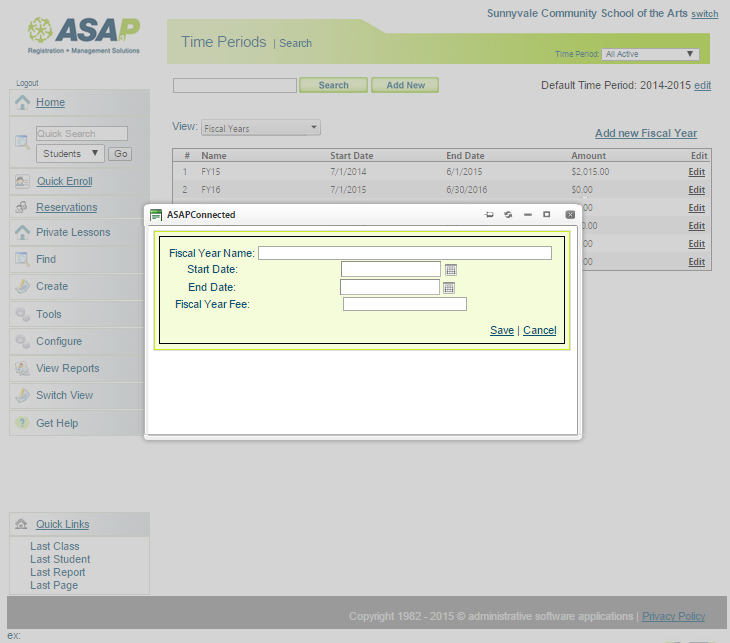The height and width of the screenshot is (643, 730).
Task: Save the new fiscal year
Action: (x=502, y=330)
